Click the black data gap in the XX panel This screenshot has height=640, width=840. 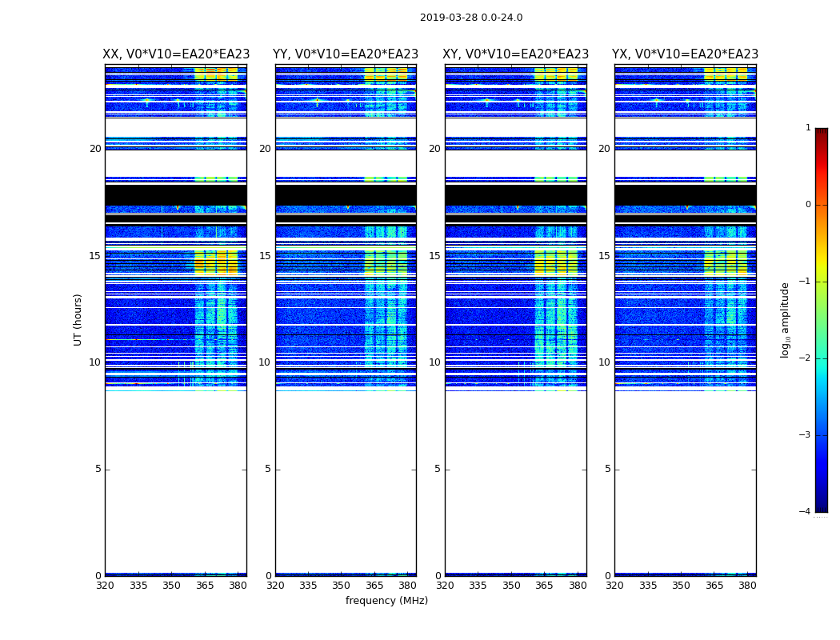coord(176,195)
